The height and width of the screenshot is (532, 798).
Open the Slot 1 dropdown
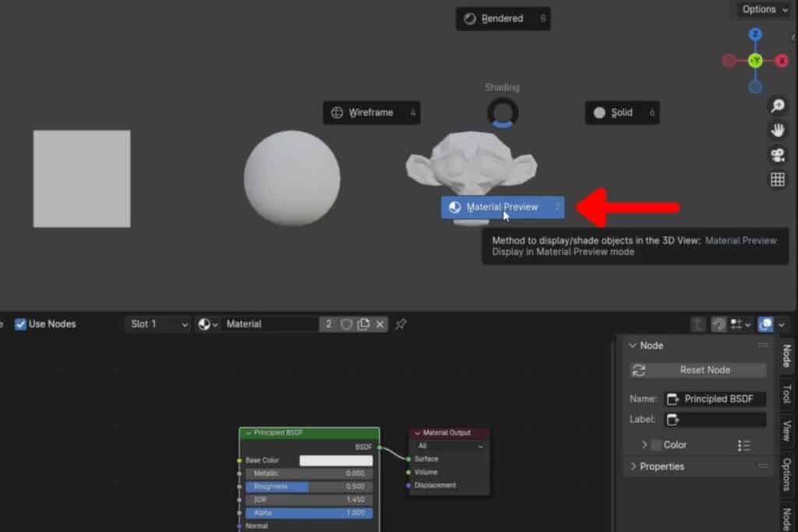coord(157,324)
